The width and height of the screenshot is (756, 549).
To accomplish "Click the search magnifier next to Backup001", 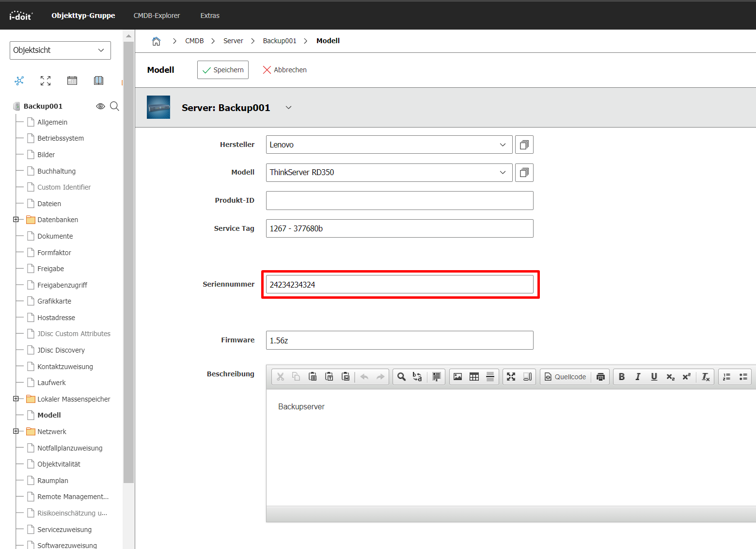I will pos(114,106).
